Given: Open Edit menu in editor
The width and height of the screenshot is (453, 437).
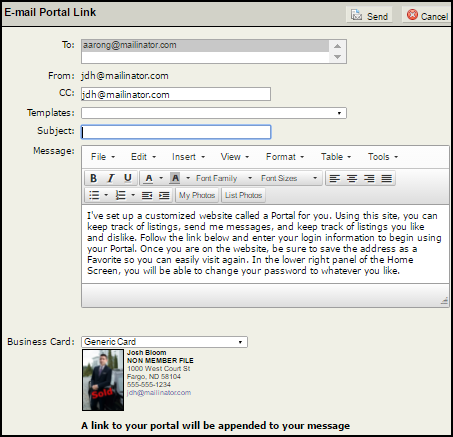Looking at the screenshot, I should (x=143, y=157).
